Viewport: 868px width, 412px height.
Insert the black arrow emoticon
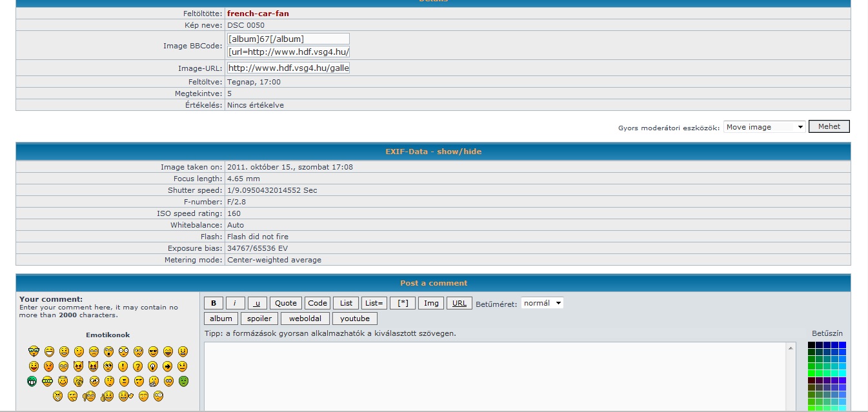[167, 366]
